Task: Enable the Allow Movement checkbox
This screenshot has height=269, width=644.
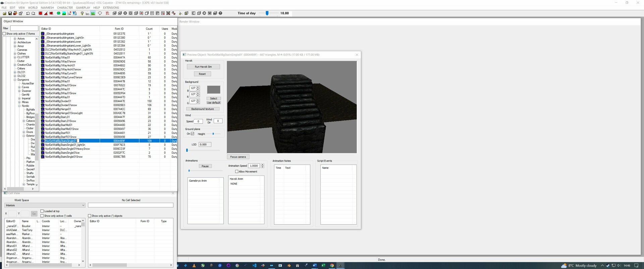Action: [x=237, y=172]
